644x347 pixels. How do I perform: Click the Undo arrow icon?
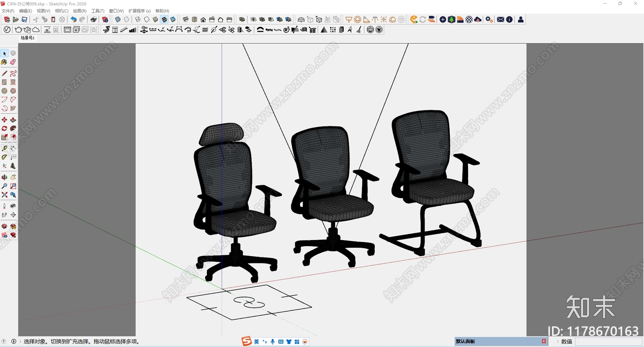(x=73, y=19)
